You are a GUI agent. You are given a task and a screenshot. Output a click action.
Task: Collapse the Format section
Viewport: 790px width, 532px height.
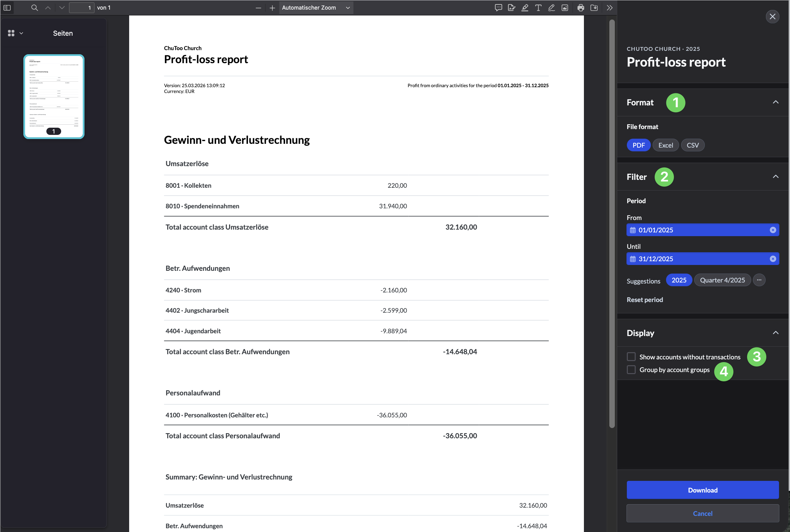click(x=776, y=102)
